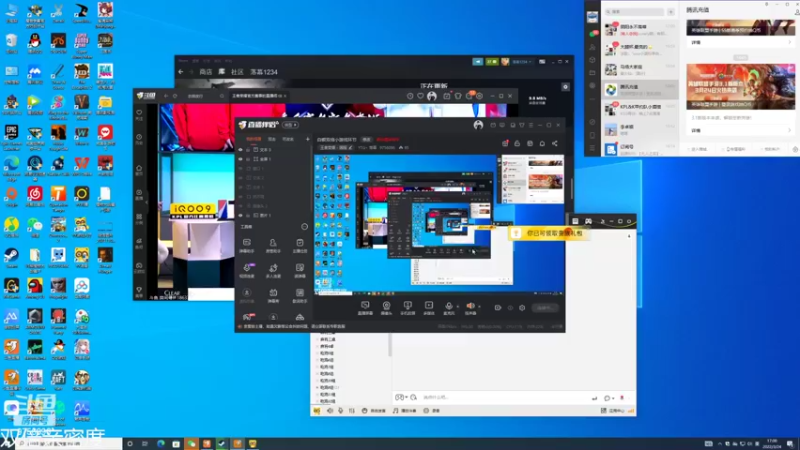Open the Steam account name dropdown
The width and height of the screenshot is (800, 450).
point(522,62)
